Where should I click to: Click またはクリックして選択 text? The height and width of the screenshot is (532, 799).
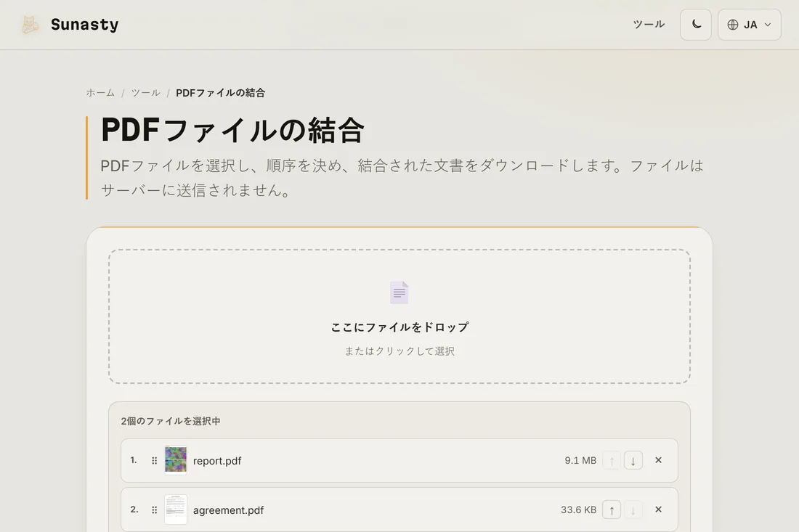399,351
